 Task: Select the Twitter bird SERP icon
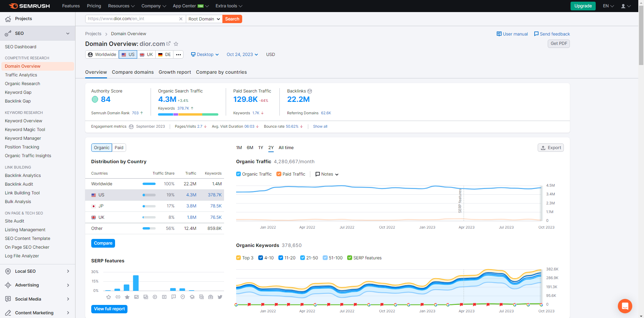(x=220, y=297)
